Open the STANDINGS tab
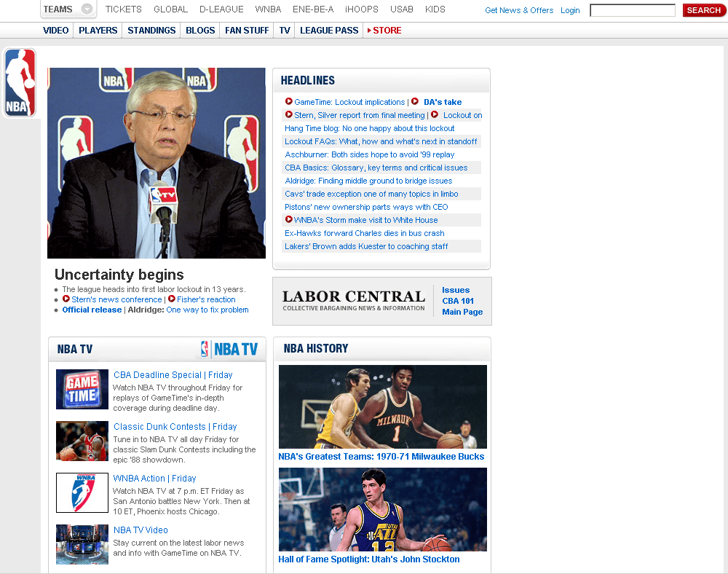This screenshot has width=728, height=574. [151, 30]
